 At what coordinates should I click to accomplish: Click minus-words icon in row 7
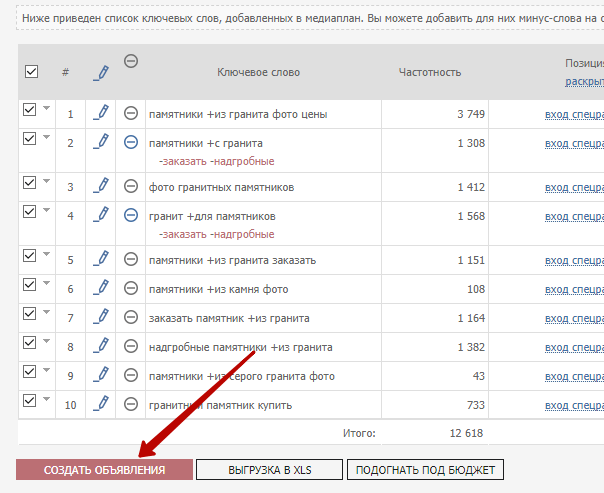click(x=130, y=318)
